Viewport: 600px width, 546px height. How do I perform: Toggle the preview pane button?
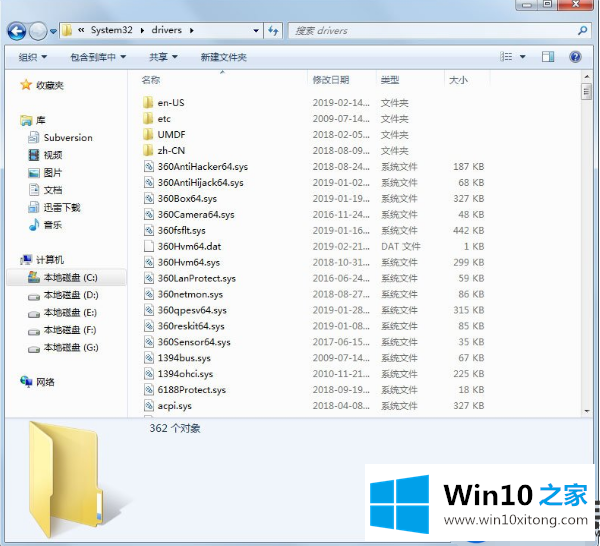[x=548, y=57]
